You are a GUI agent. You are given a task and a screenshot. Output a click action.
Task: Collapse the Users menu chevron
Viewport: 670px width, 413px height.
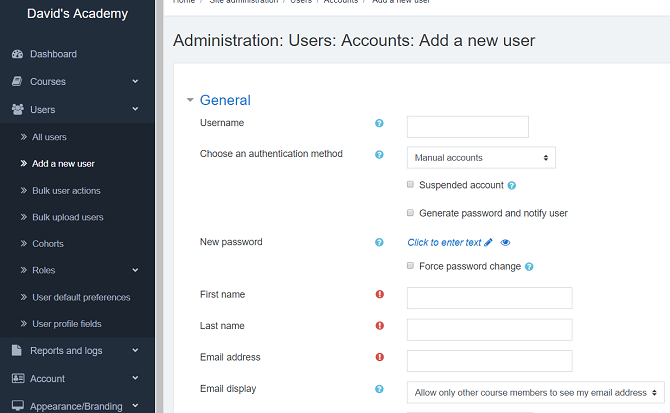tap(135, 109)
